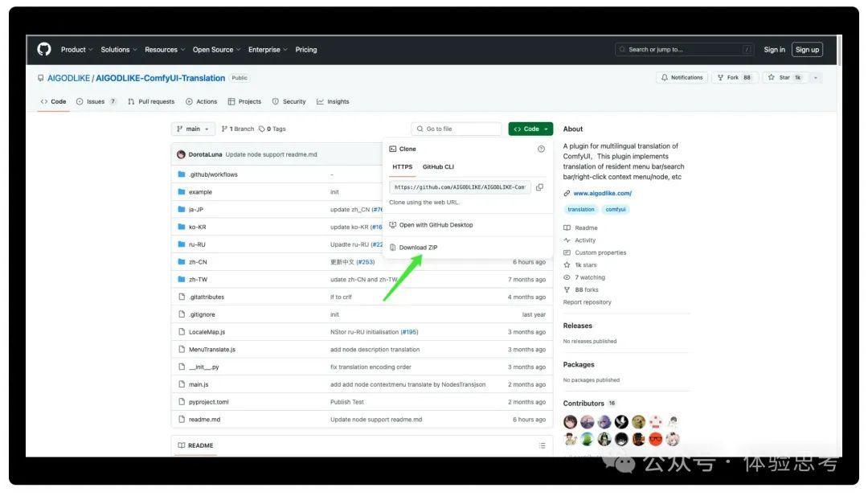Image resolution: width=868 pixels, height=496 pixels.
Task: Click the clone help question icon
Action: coord(541,149)
